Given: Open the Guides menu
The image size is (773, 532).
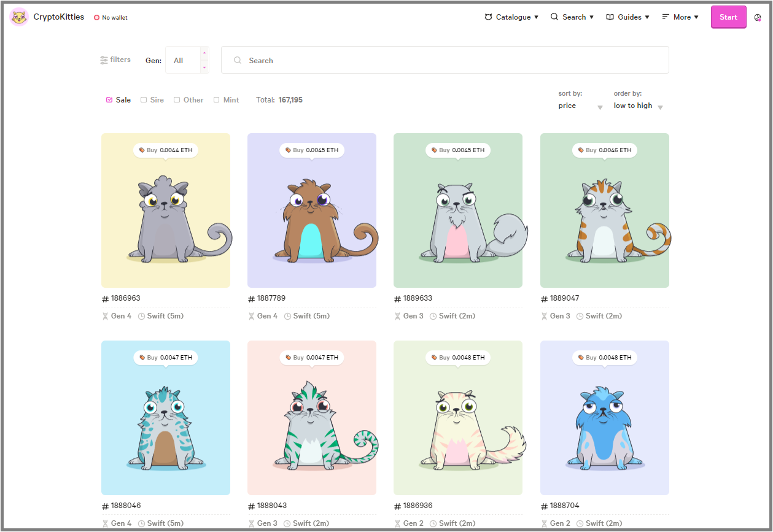Looking at the screenshot, I should 627,17.
